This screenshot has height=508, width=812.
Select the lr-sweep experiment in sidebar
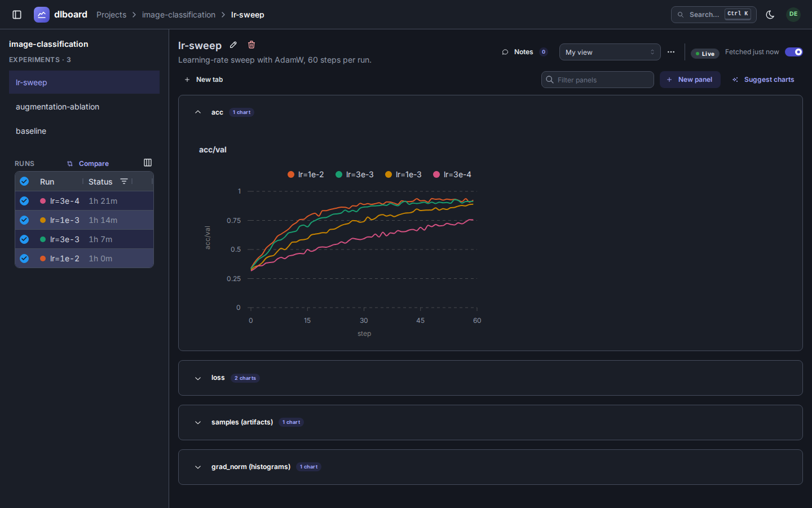coord(84,82)
